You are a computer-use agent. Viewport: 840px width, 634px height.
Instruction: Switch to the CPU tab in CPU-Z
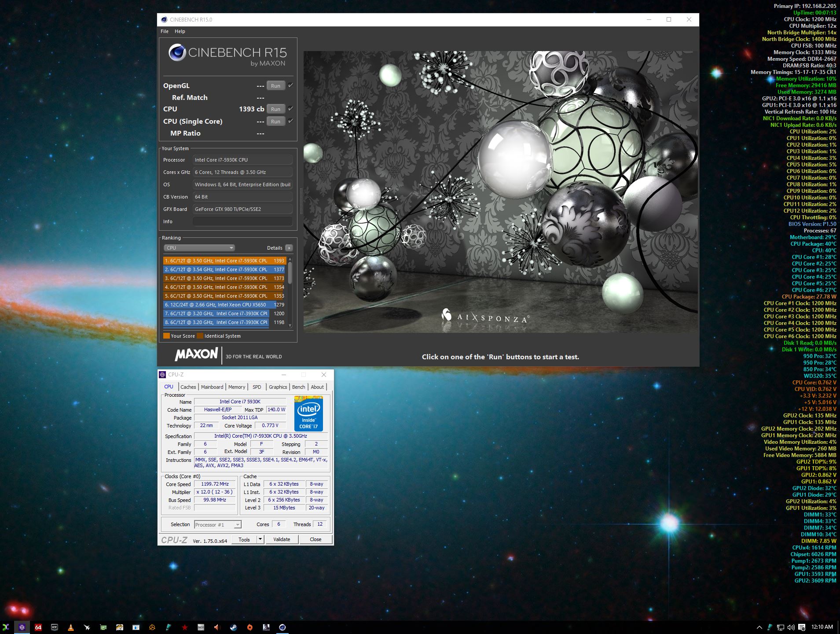pos(169,387)
